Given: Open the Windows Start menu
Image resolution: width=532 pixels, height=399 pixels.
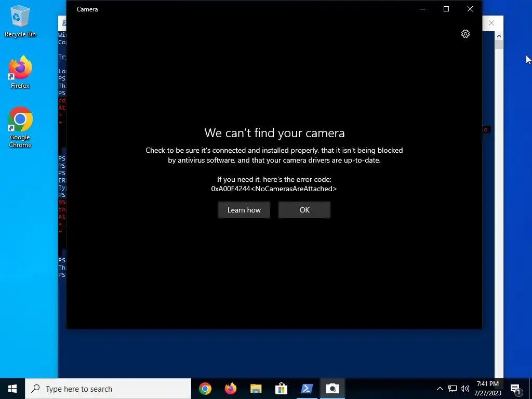Looking at the screenshot, I should coord(12,389).
